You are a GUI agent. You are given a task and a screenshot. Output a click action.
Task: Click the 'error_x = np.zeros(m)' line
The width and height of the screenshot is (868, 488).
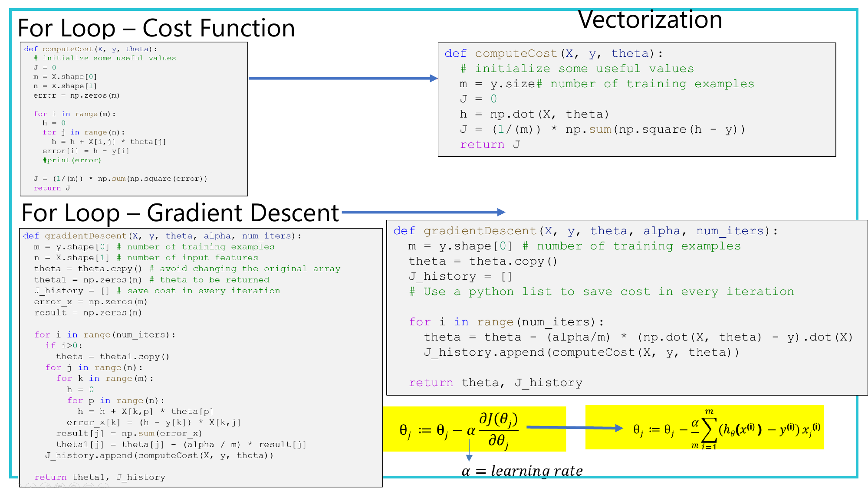91,302
